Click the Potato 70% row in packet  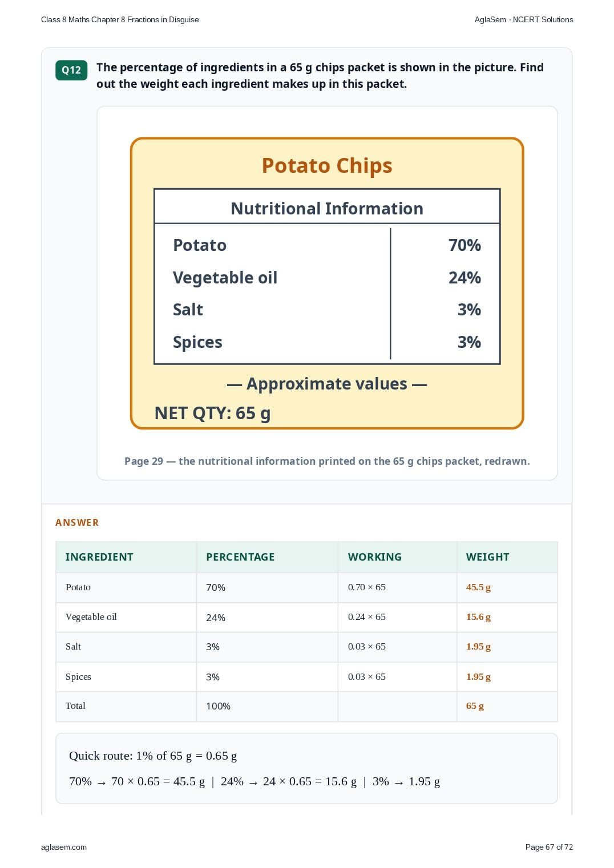pyautogui.click(x=327, y=245)
